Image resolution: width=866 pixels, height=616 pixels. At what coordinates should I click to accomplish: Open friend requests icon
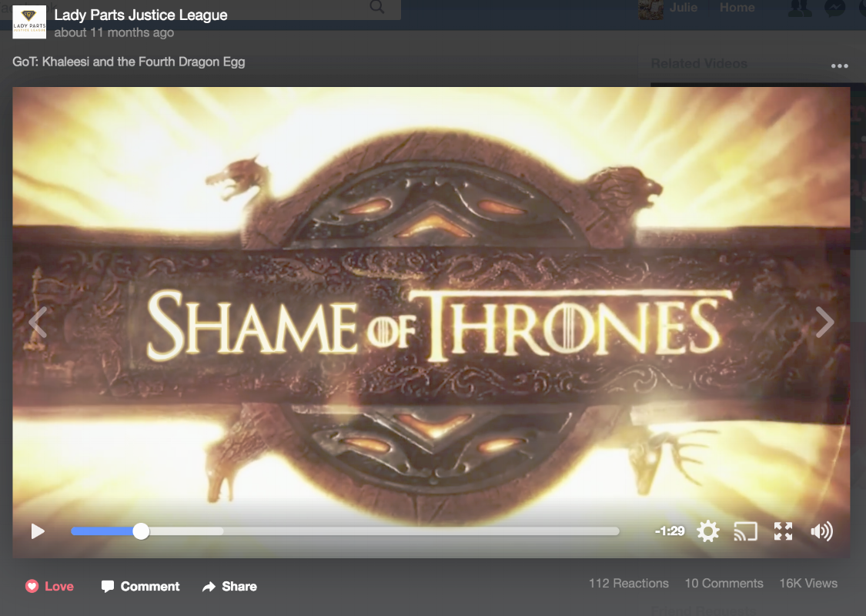click(799, 8)
